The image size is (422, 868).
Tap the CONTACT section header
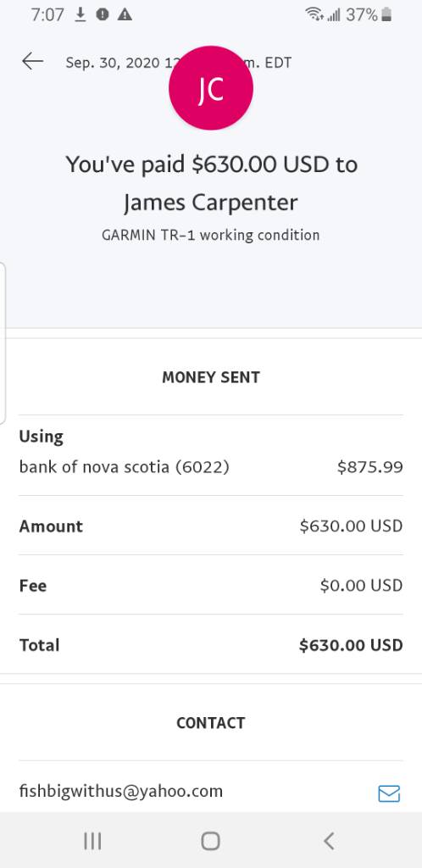point(211,723)
